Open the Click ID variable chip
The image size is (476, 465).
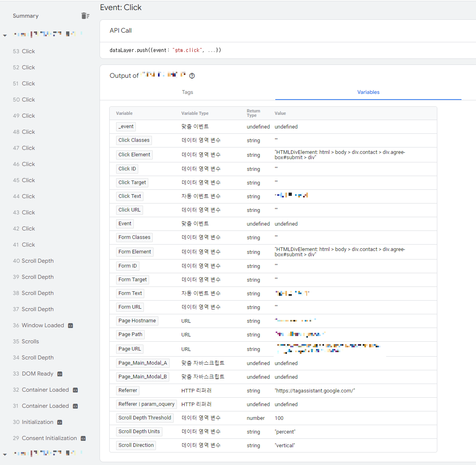coord(127,169)
